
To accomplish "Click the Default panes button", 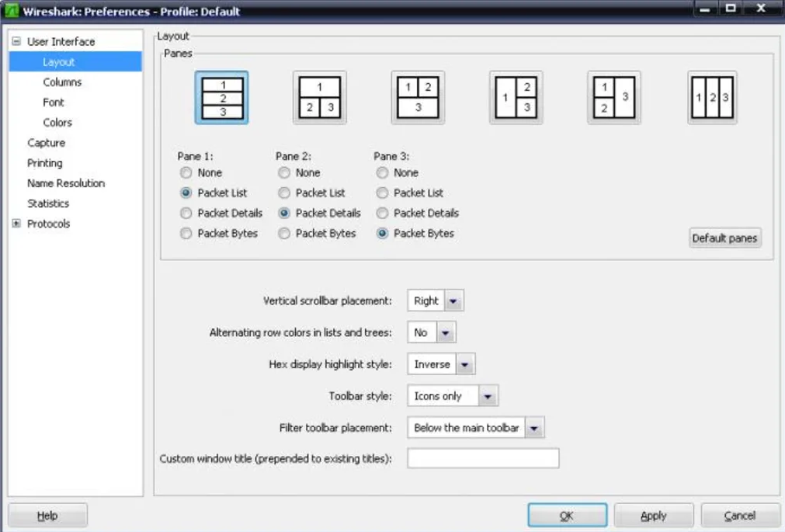I will [724, 238].
